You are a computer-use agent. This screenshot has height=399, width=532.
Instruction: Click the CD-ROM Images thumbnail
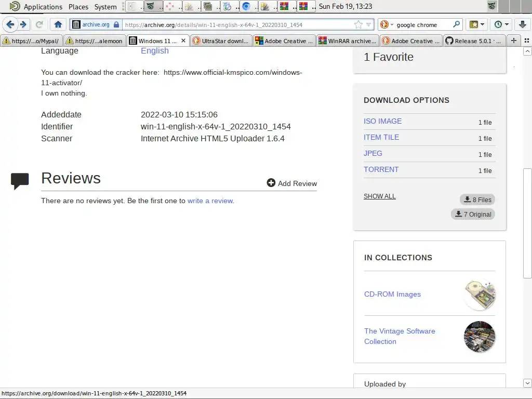pos(480,295)
